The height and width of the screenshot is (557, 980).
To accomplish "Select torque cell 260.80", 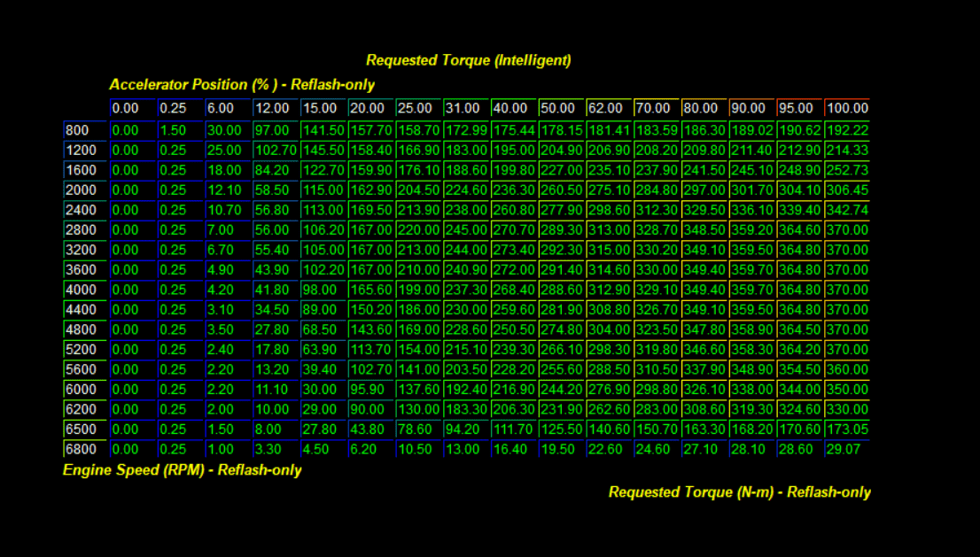I will [x=514, y=210].
